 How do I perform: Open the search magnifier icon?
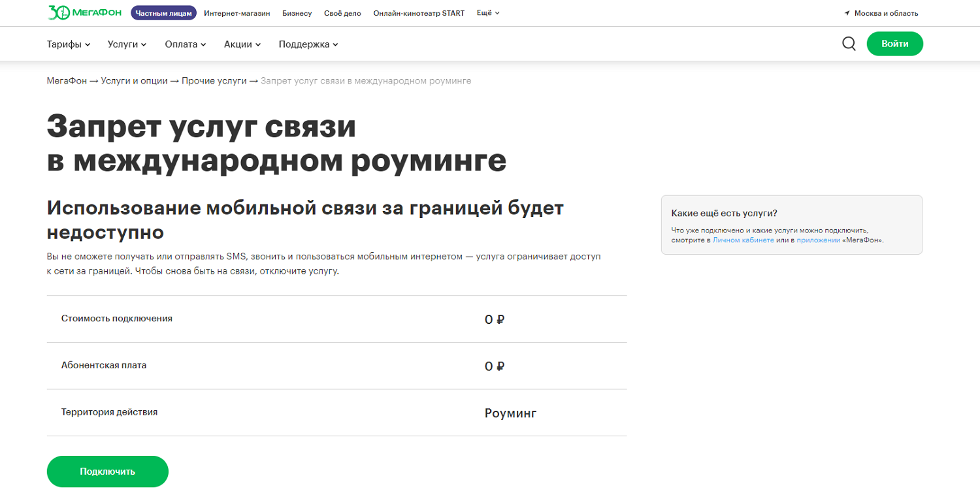click(x=849, y=44)
